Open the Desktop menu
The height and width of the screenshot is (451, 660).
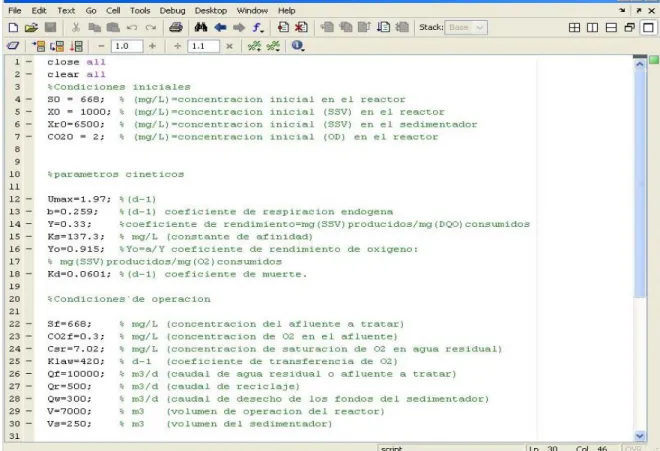pos(211,11)
